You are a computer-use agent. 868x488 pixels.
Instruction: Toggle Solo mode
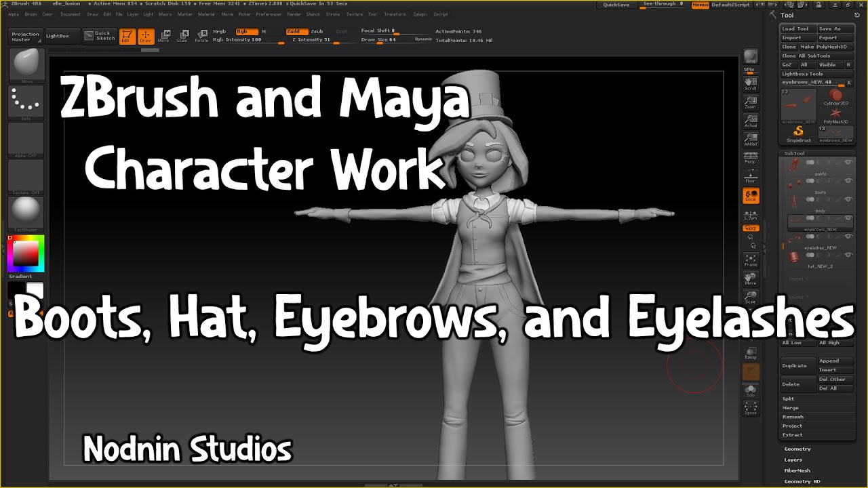751,391
